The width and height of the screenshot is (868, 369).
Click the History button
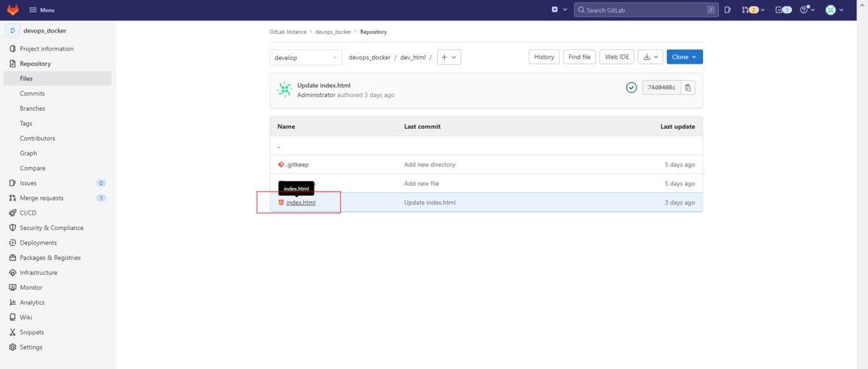[x=544, y=57]
